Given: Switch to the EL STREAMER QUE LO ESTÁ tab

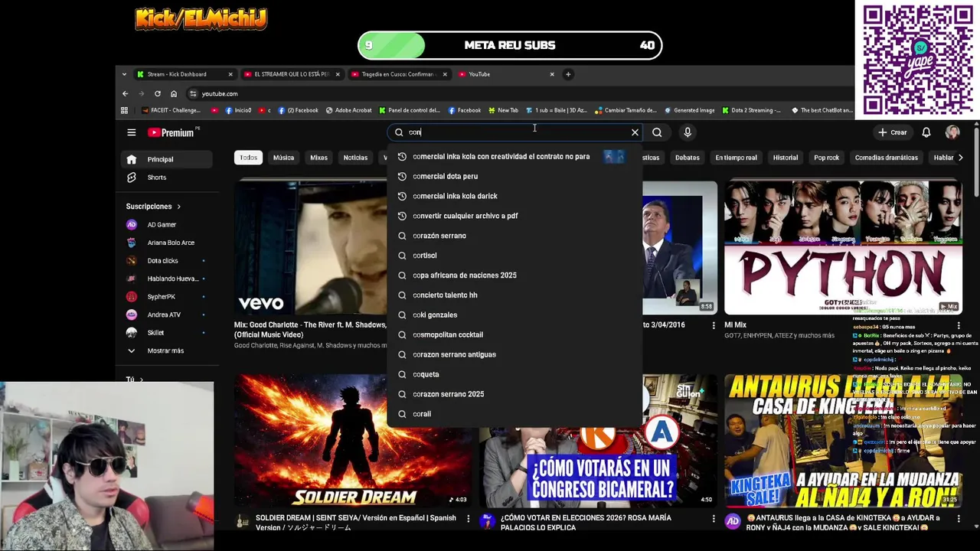Looking at the screenshot, I should point(291,74).
